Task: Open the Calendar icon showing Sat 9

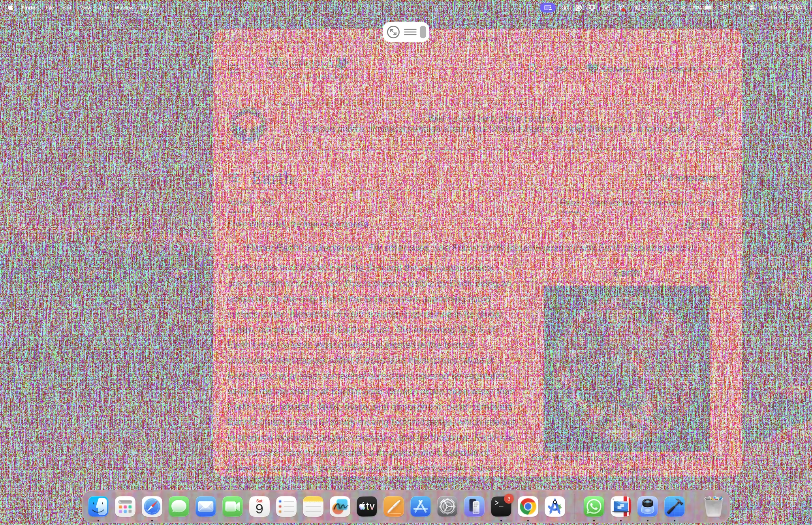Action: pyautogui.click(x=259, y=506)
